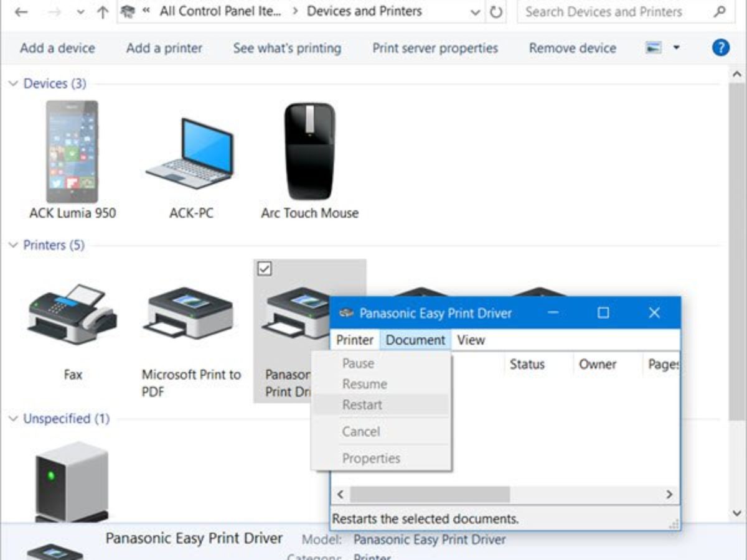Screen dimensions: 747x560
Task: Click the change view icon in toolbar
Action: click(653, 48)
